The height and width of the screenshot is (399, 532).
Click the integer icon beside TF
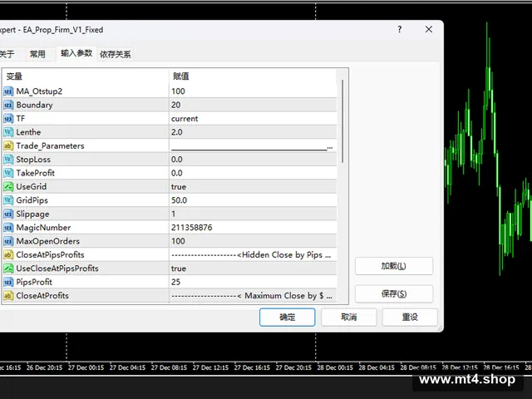[x=8, y=118]
